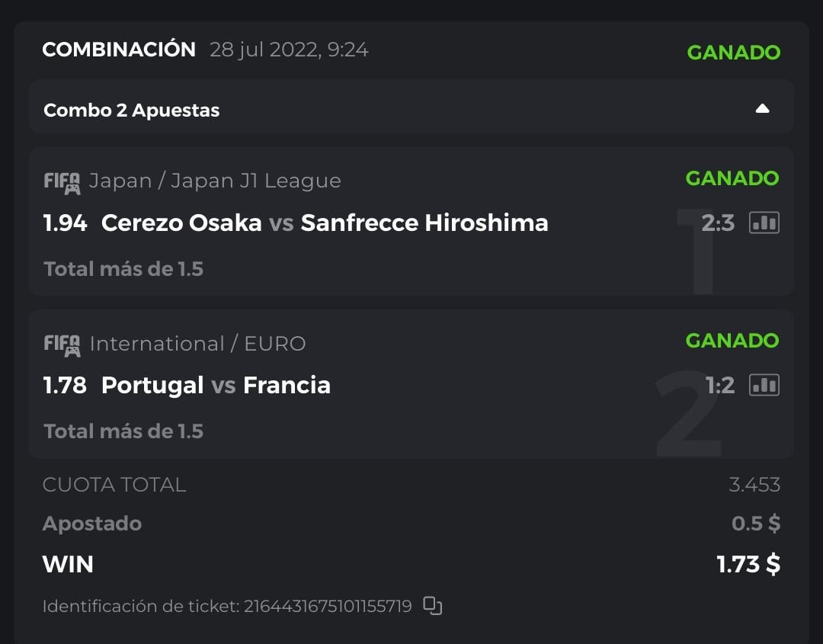Select the International / EURO league label
Screen dimensions: 823x644
(x=197, y=344)
